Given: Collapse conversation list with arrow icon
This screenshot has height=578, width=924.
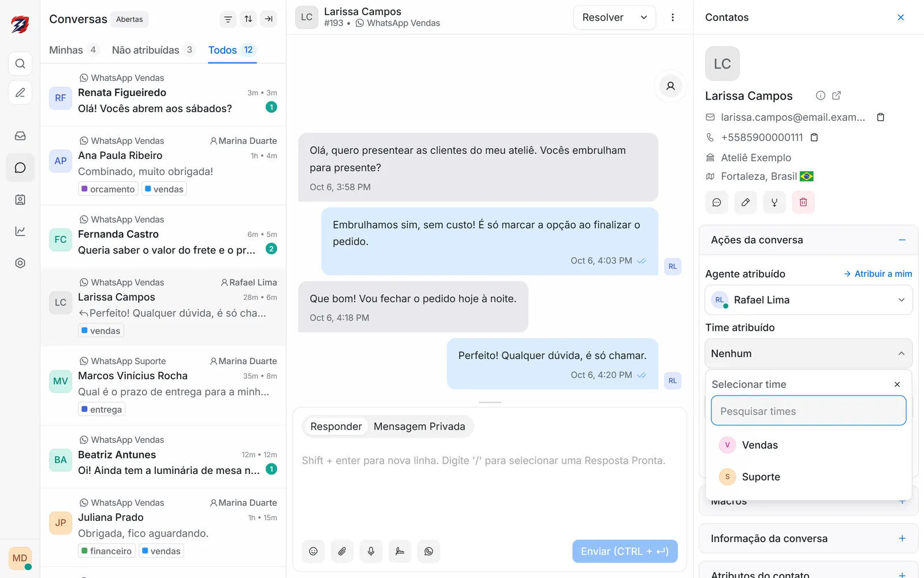Looking at the screenshot, I should point(269,19).
